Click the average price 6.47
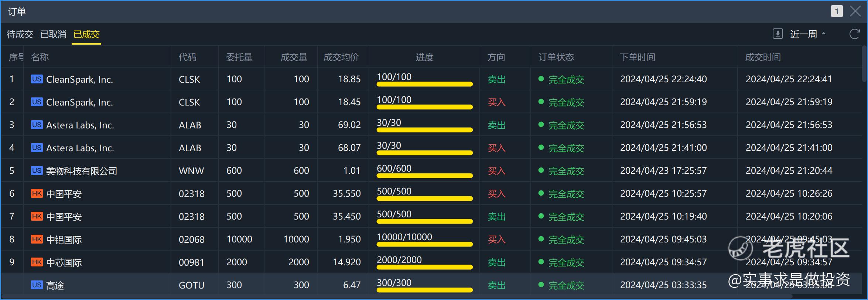This screenshot has height=300, width=868. pos(352,285)
